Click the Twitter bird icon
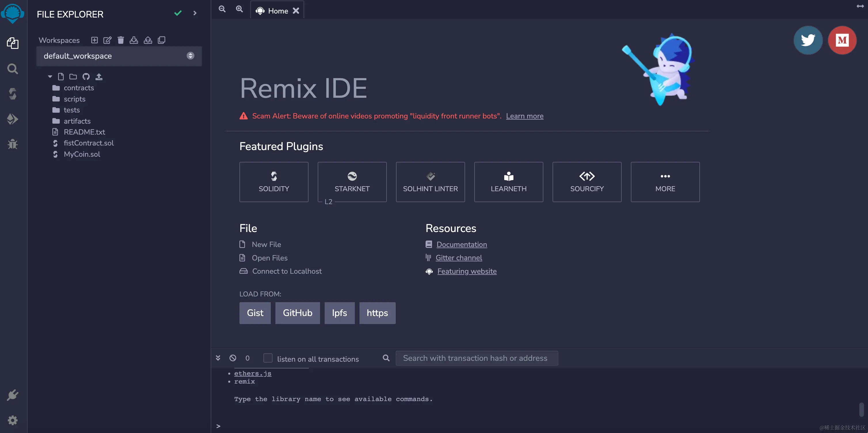The width and height of the screenshot is (868, 433). click(x=808, y=40)
